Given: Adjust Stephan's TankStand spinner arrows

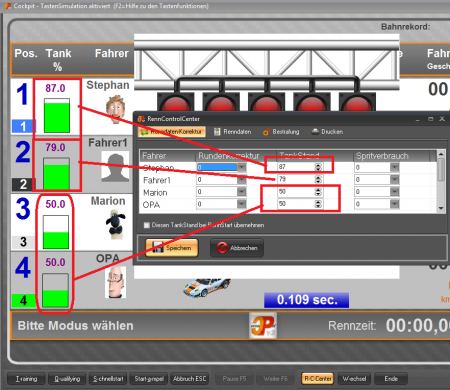Looking at the screenshot, I should [318, 167].
